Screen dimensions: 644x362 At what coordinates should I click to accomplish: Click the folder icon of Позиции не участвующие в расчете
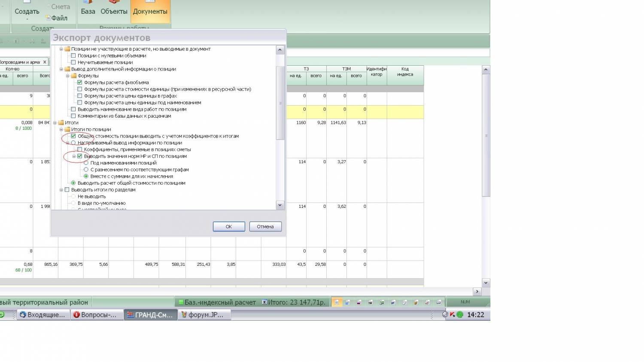click(x=67, y=49)
